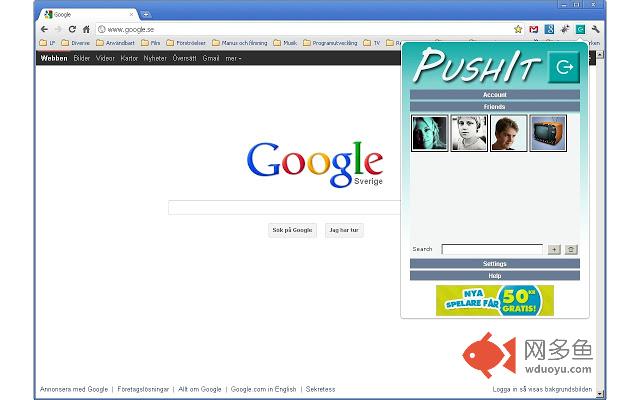Click the trash button beside Search field
640x400 pixels.
click(571, 249)
